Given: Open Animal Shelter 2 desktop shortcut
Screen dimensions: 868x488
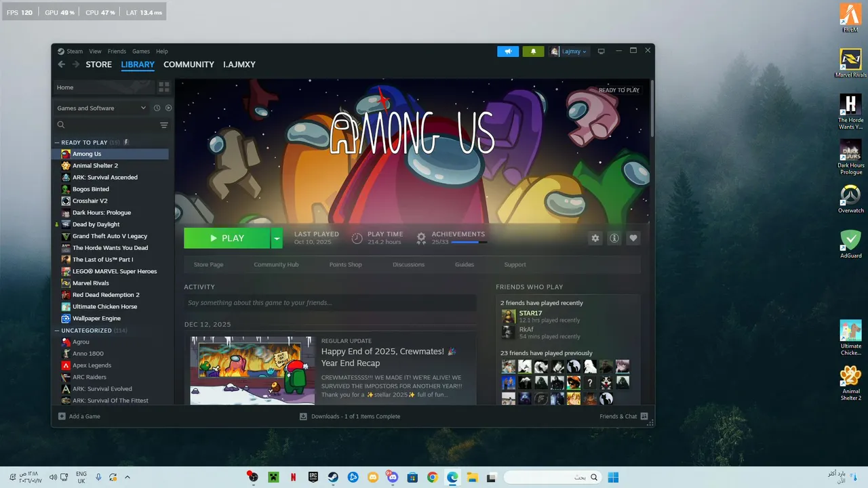Looking at the screenshot, I should coord(850,383).
